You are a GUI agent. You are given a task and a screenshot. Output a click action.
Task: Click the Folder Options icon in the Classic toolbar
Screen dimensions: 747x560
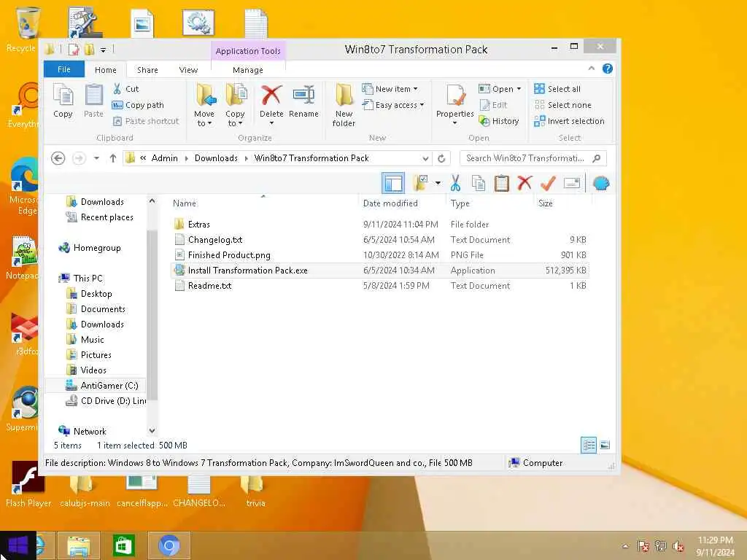(x=421, y=183)
